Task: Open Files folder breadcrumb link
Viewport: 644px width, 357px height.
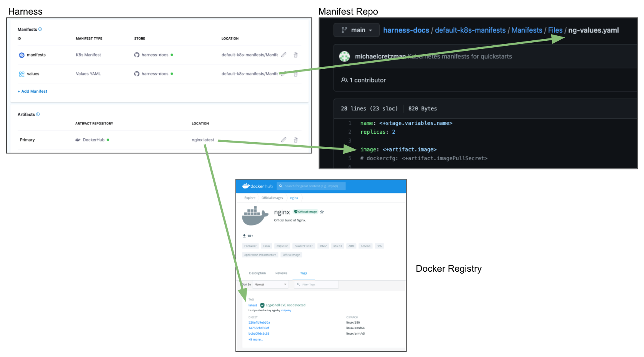Action: coord(555,30)
